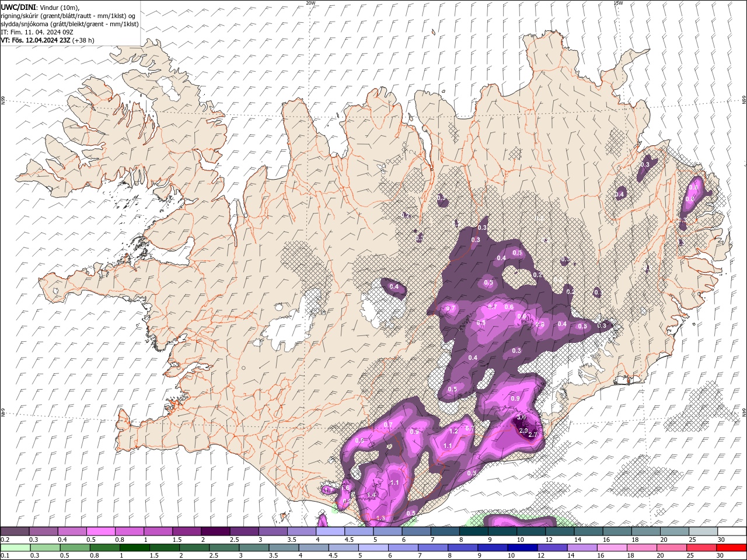Screen dimensions: 747x560
Task: Click the 'slydda/snjókoma' description line
Action: 70,24
